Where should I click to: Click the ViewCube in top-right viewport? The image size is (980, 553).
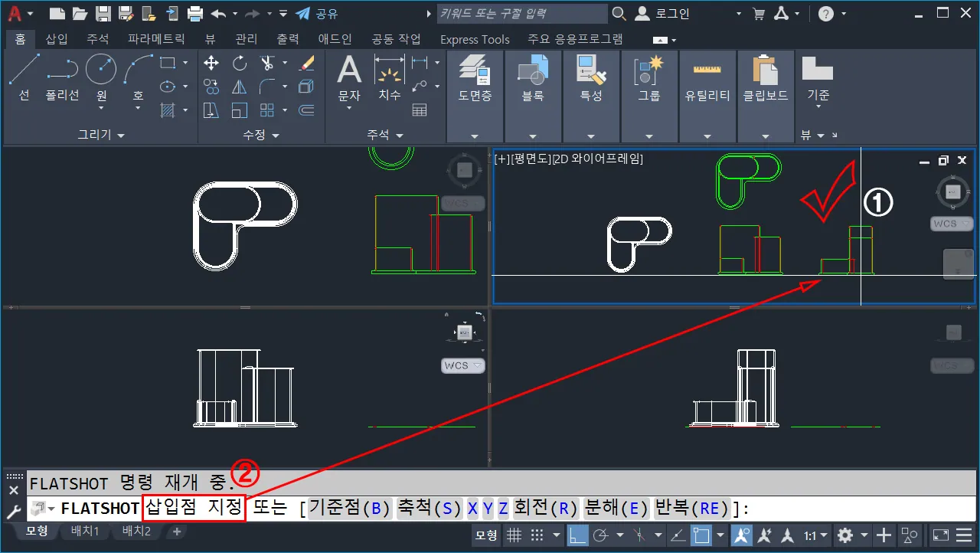pyautogui.click(x=953, y=191)
